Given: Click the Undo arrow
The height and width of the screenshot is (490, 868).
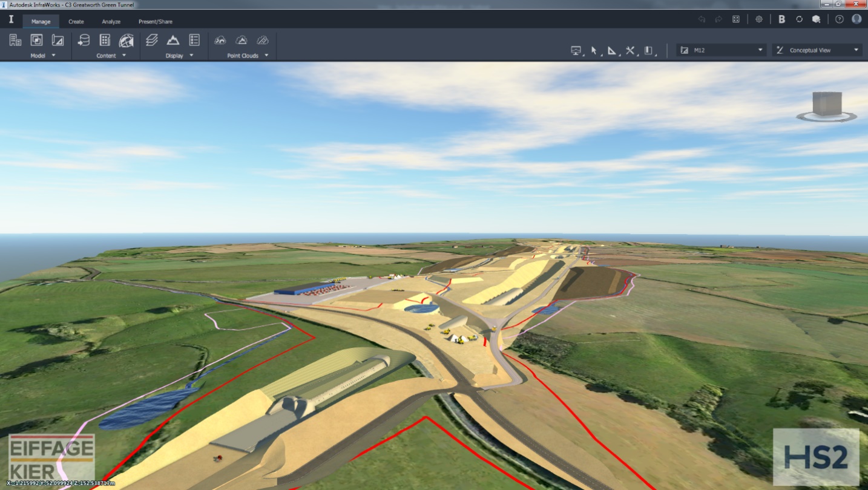Looking at the screenshot, I should (702, 19).
